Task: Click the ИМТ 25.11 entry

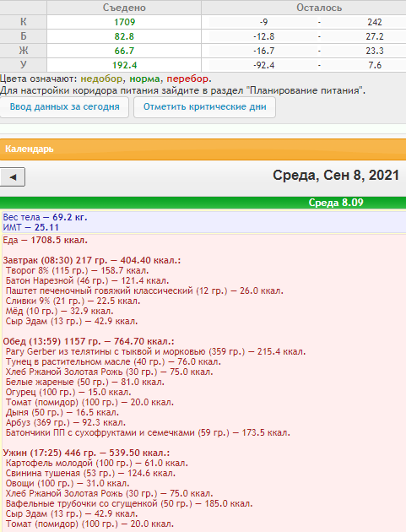Action: pos(31,227)
